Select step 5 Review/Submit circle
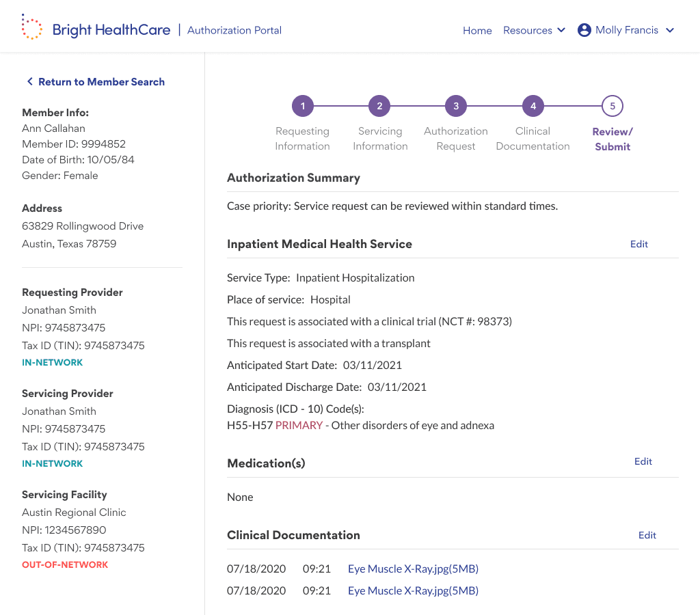This screenshot has width=700, height=615. click(x=612, y=106)
